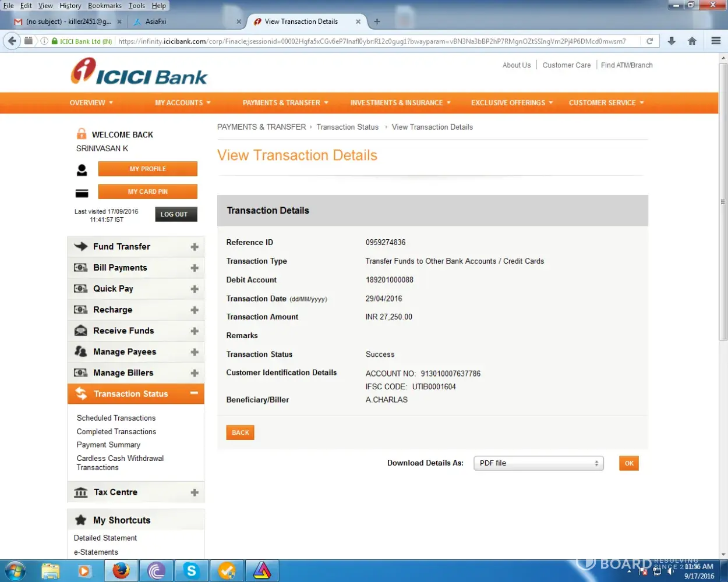Expand Payments & Transfer navigation menu
The height and width of the screenshot is (582, 728).
click(285, 102)
